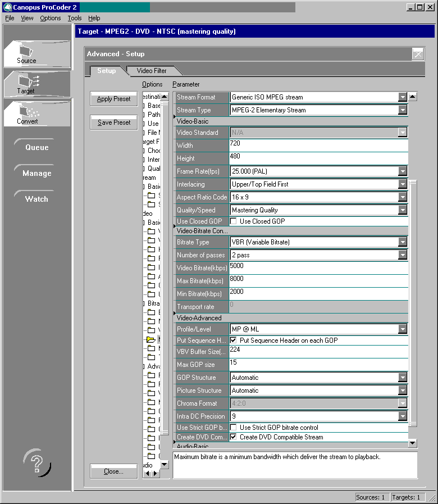This screenshot has height=504, width=438.
Task: Open the Number of passes dropdown
Action: (x=402, y=255)
